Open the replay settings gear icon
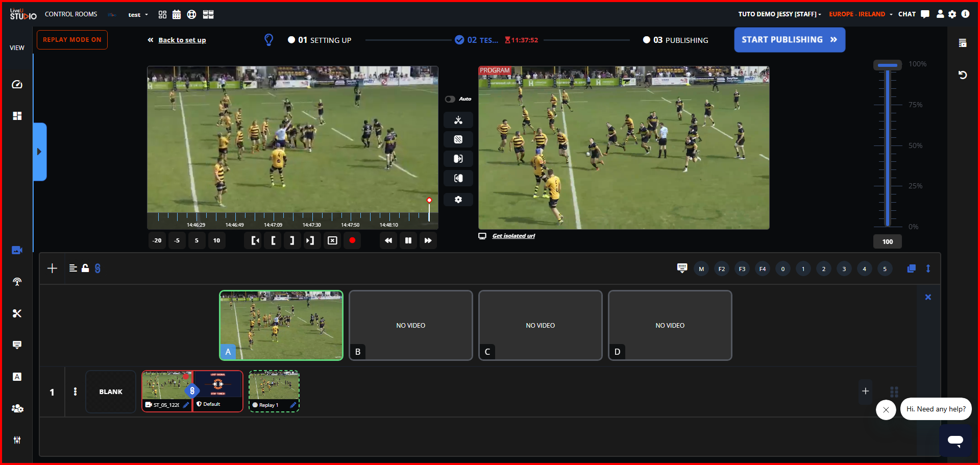 tap(458, 200)
